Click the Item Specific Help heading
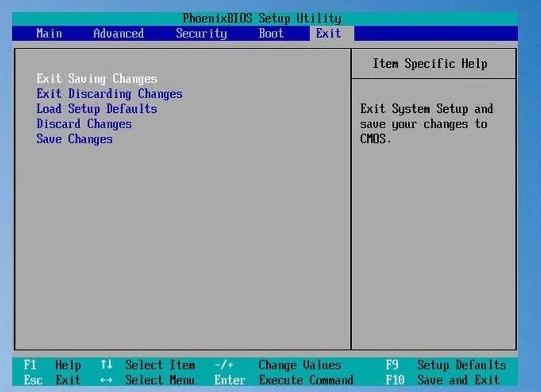The width and height of the screenshot is (541, 392). [430, 64]
